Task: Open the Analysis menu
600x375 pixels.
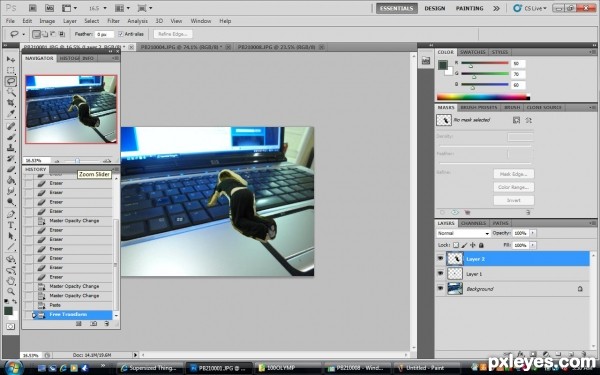Action: 137,21
